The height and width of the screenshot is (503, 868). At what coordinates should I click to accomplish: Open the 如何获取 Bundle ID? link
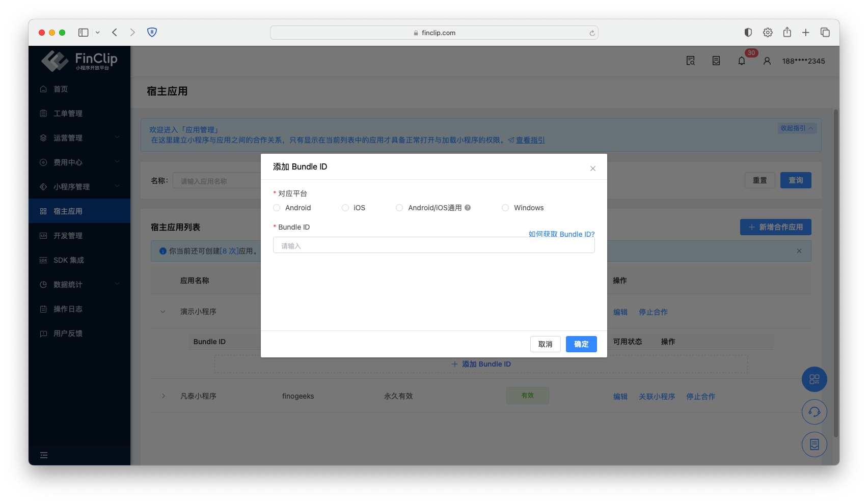click(x=561, y=234)
